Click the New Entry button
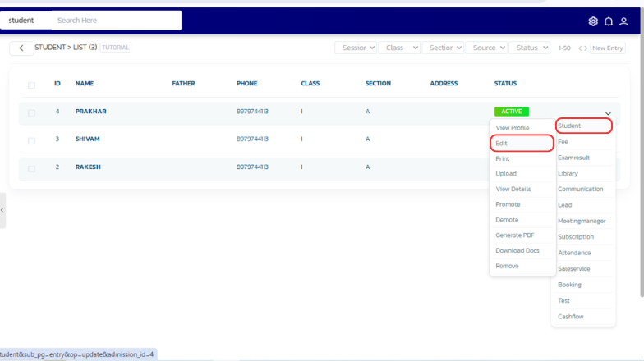The image size is (644, 361). coord(608,48)
